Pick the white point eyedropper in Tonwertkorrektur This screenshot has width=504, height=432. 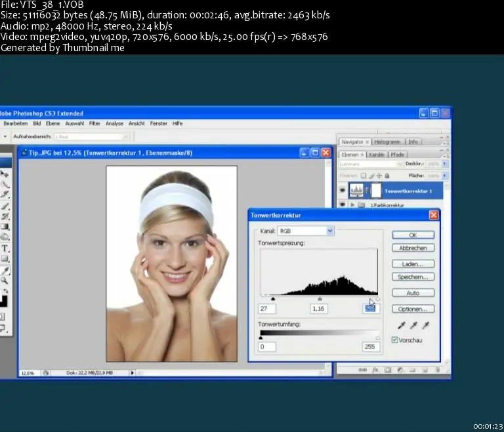(x=425, y=326)
